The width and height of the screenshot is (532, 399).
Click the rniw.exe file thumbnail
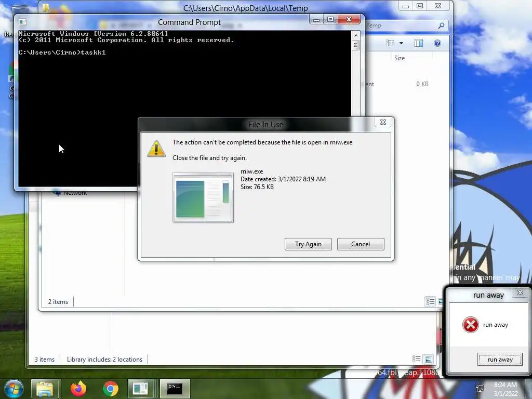(x=203, y=197)
